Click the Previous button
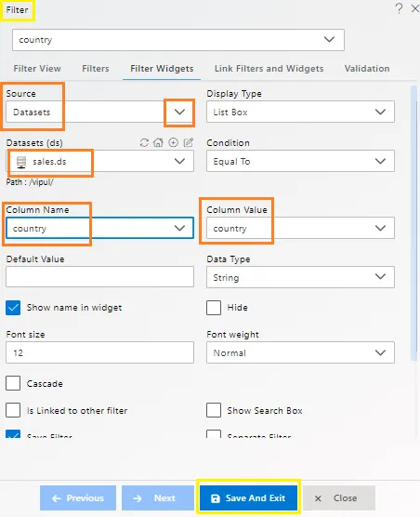This screenshot has height=517, width=420. (x=78, y=497)
